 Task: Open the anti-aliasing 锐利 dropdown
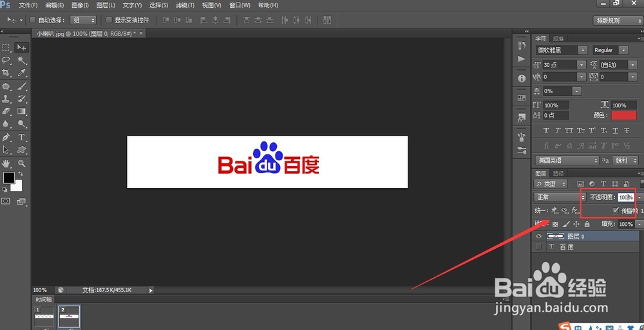click(625, 160)
